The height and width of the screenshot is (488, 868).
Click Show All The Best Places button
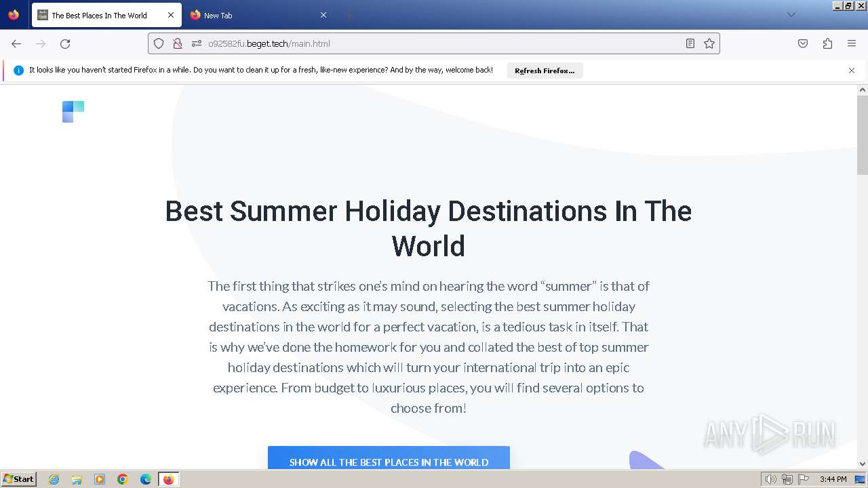click(x=389, y=457)
